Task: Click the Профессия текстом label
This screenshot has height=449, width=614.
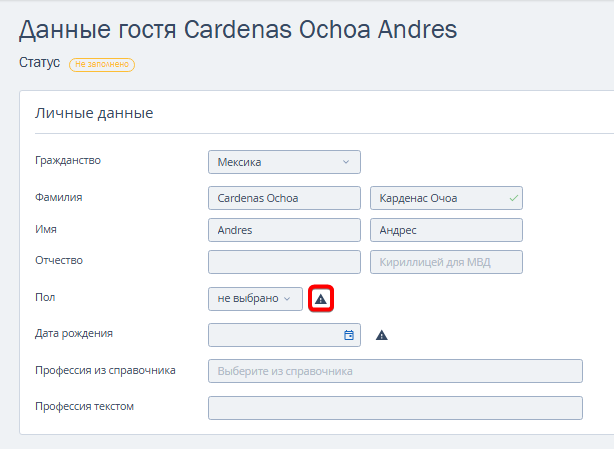Action: [85, 406]
